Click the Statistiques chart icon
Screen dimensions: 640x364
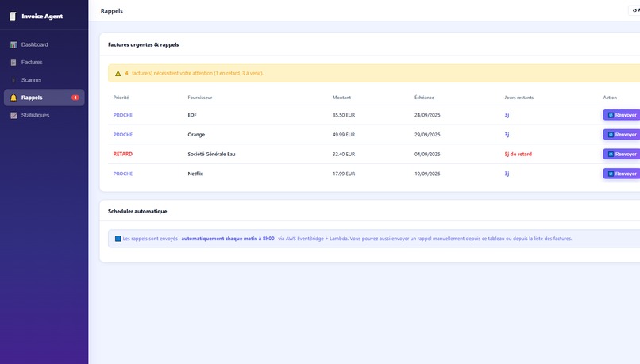coord(13,115)
